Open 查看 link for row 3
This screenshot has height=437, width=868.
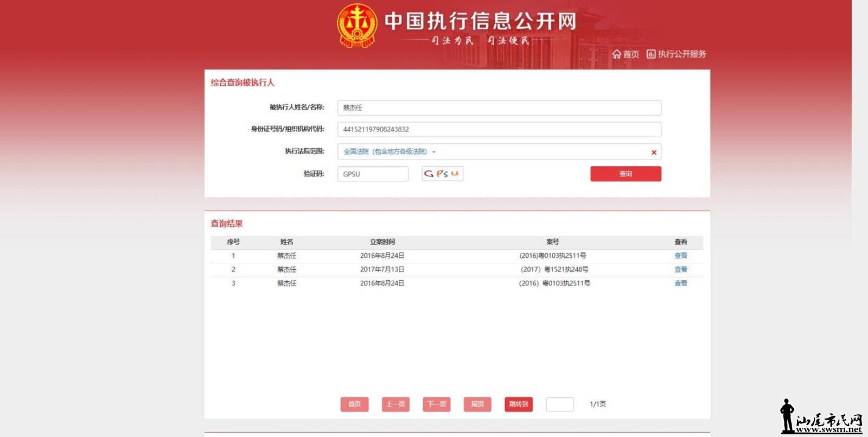click(x=680, y=283)
